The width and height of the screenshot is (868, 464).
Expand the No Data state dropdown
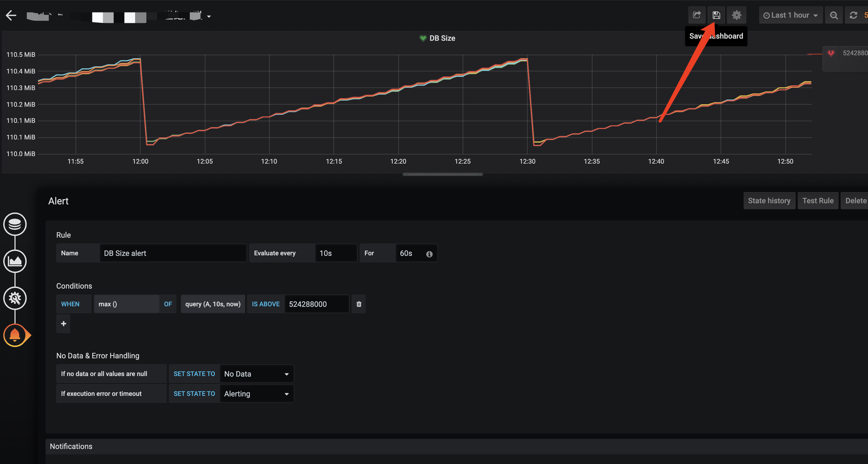point(257,374)
